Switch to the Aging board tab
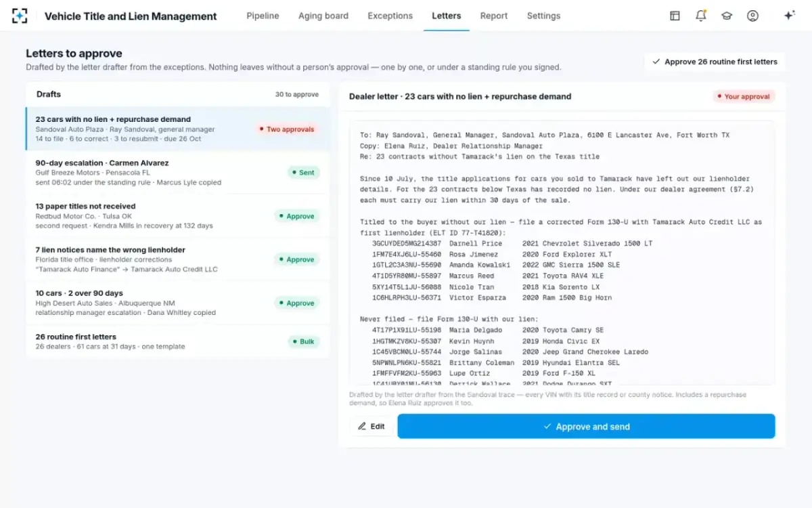Screen dimensions: 812x508 pyautogui.click(x=323, y=16)
